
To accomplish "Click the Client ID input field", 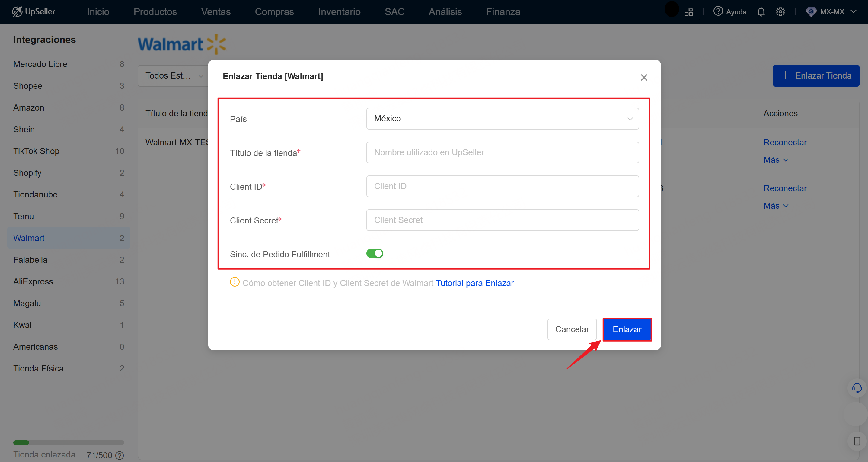I will point(503,186).
